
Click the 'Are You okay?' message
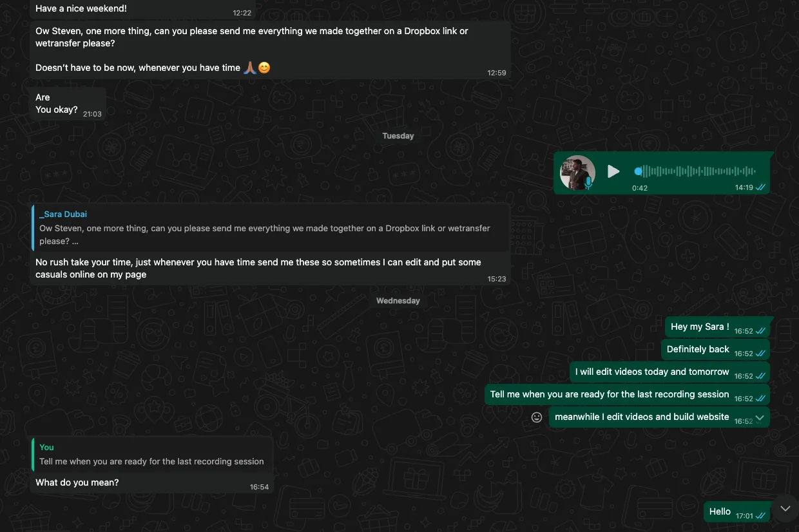click(68, 103)
